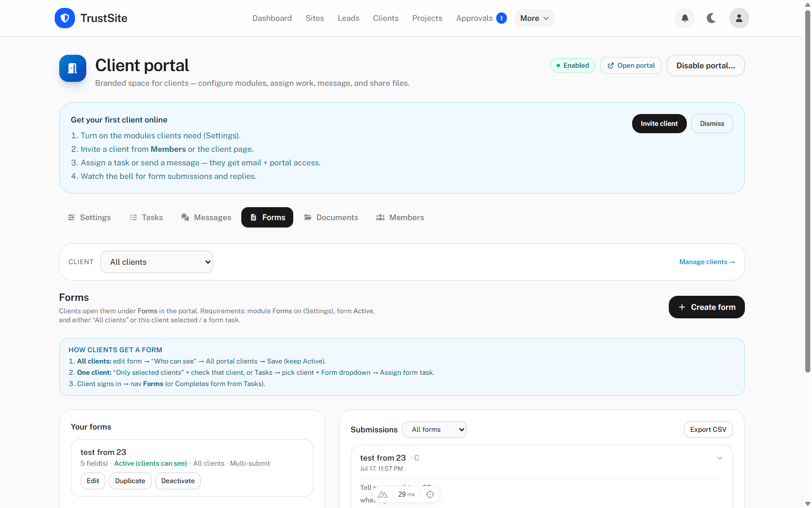This screenshot has width=812, height=508.
Task: Click Export CSV button
Action: (x=708, y=430)
